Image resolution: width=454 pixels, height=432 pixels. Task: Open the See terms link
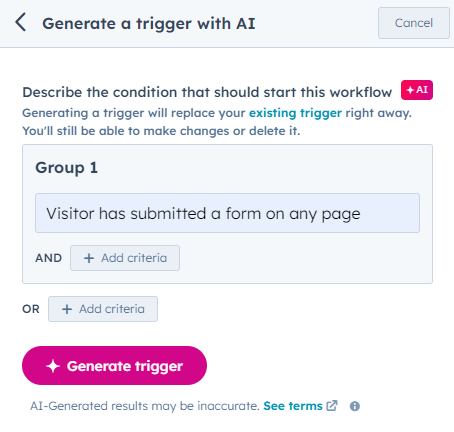[293, 406]
